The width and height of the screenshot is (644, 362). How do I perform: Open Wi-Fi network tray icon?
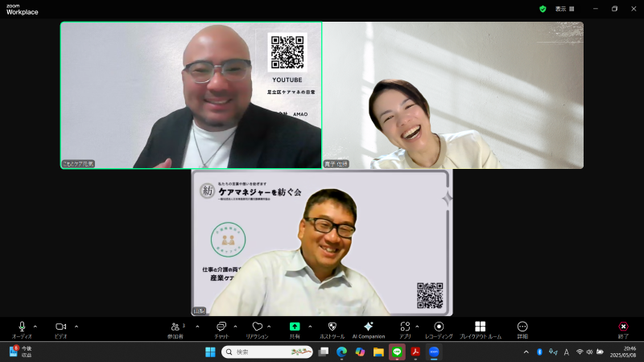(x=580, y=352)
